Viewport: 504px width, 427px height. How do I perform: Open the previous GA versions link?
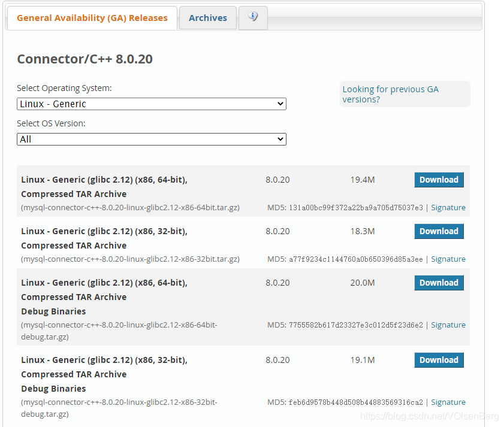[x=390, y=94]
